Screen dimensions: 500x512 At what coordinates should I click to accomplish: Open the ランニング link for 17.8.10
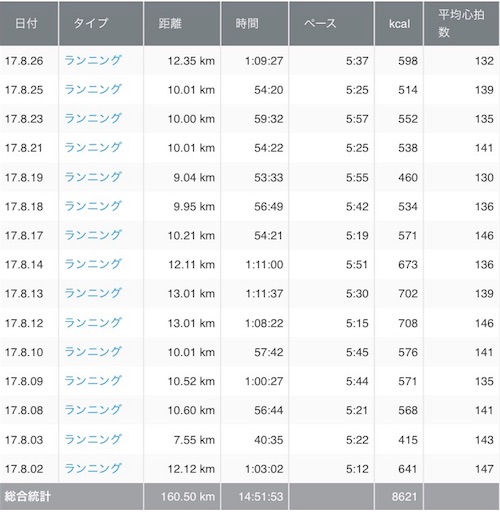[92, 352]
